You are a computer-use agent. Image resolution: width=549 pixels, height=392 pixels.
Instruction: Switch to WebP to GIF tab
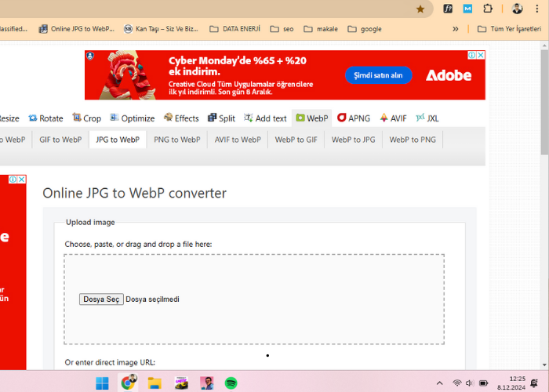296,140
